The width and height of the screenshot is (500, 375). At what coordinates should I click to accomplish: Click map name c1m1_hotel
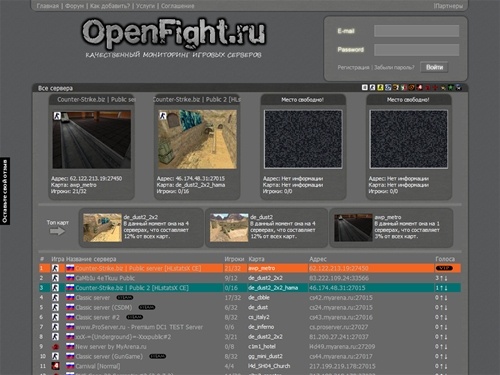tap(262, 346)
